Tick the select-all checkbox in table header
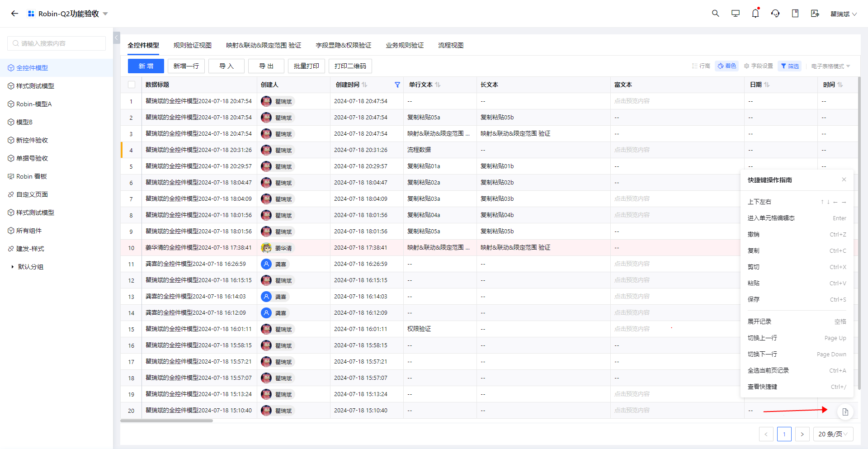This screenshot has width=868, height=449. [132, 85]
